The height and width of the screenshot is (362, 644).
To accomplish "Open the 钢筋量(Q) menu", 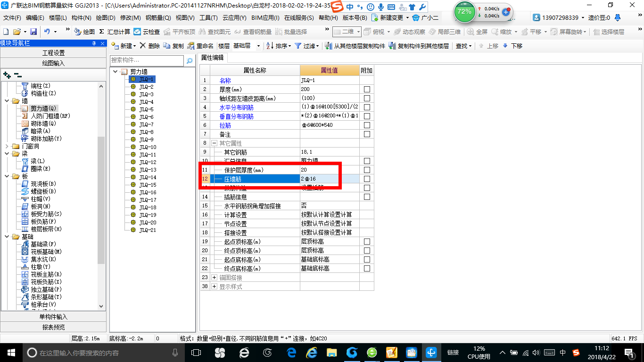I will pyautogui.click(x=158, y=17).
